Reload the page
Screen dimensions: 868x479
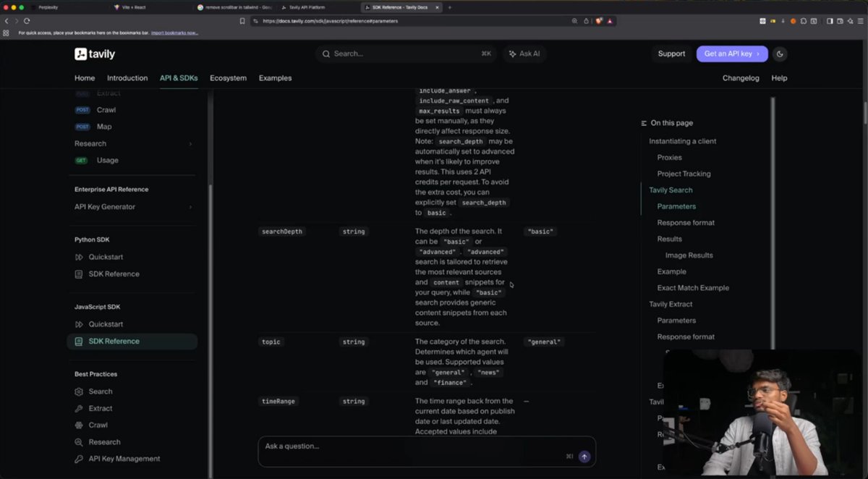(x=27, y=21)
